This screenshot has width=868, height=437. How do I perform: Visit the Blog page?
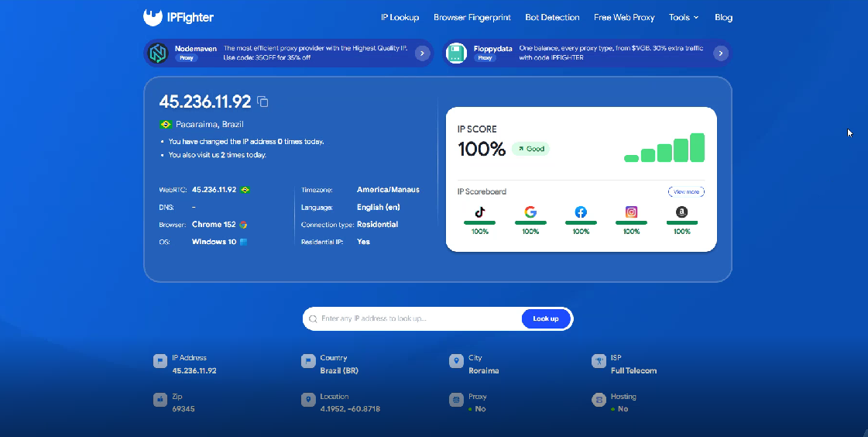[x=723, y=17]
